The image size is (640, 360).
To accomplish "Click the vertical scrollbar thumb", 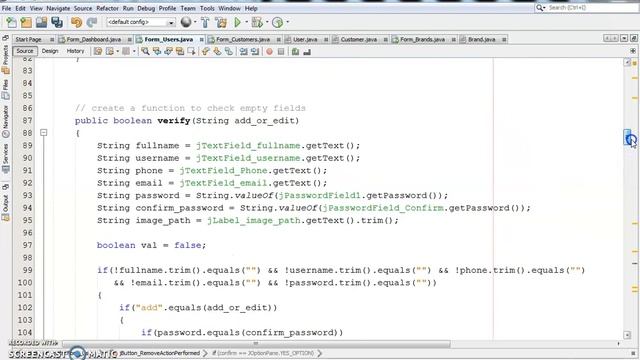I will pos(627,137).
